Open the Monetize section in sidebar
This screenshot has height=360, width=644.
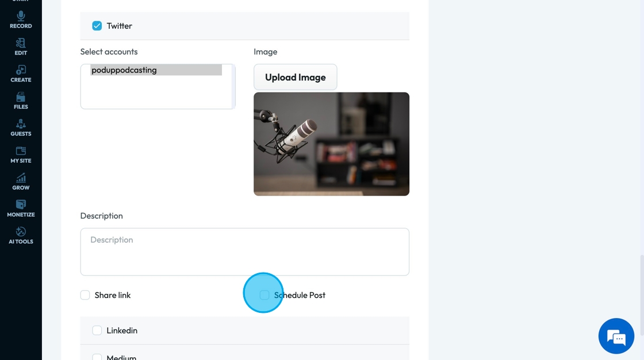[x=21, y=209]
